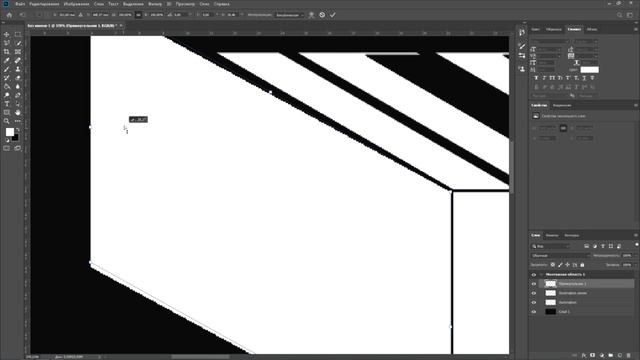Select the Eyedropper tool

pyautogui.click(x=7, y=60)
